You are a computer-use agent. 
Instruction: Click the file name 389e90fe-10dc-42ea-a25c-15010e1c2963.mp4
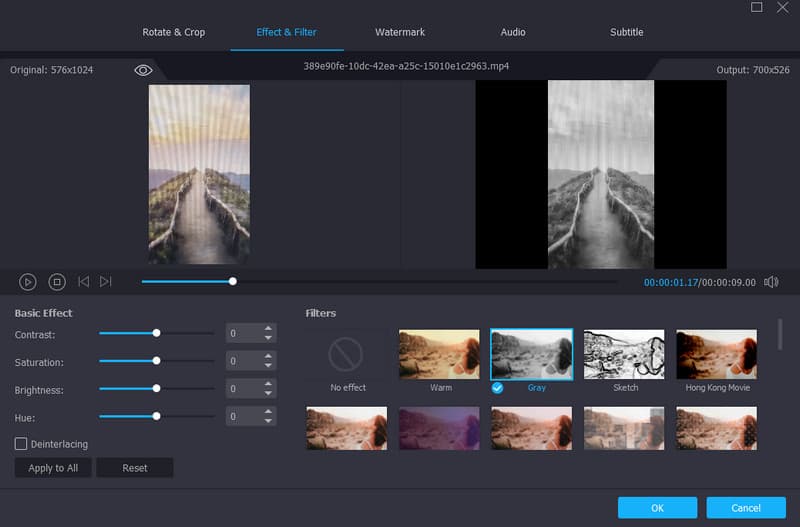tap(406, 66)
